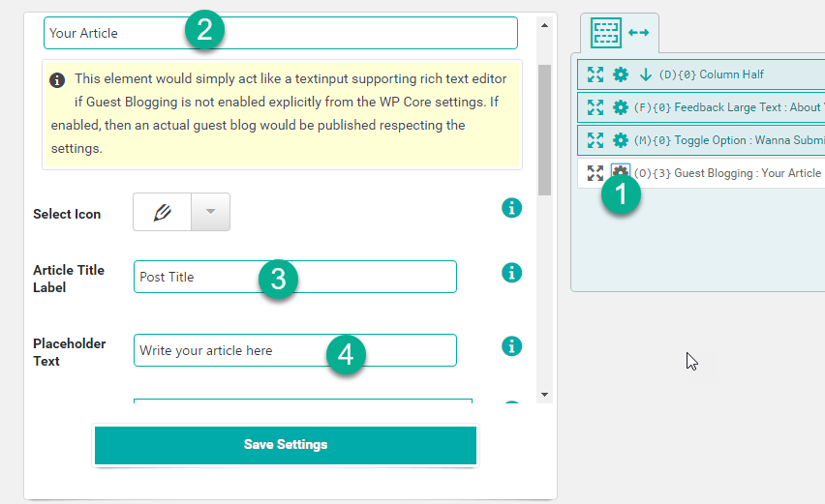Click the settings panel scrollbar down arrow
This screenshot has height=504, width=825.
click(x=544, y=395)
